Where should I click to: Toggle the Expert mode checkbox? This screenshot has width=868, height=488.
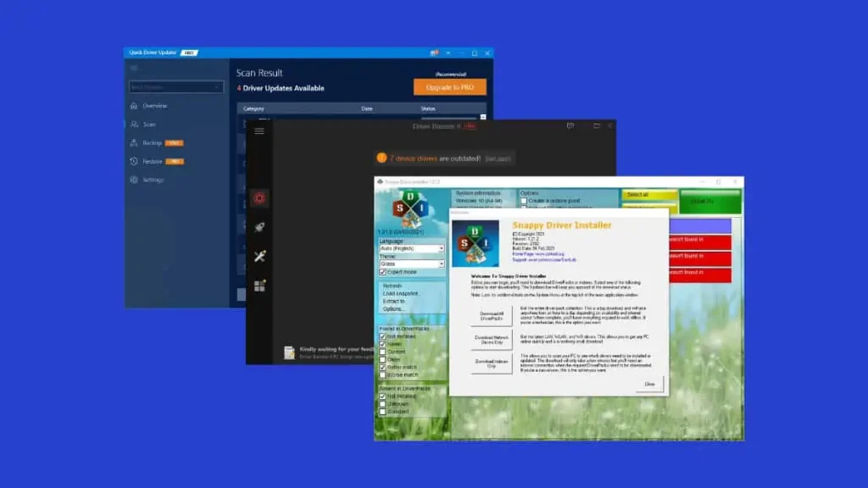[383, 272]
